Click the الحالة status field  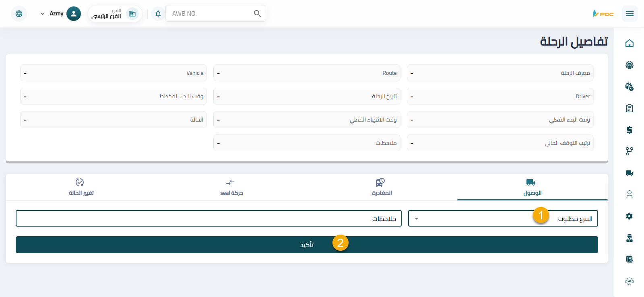pos(114,120)
